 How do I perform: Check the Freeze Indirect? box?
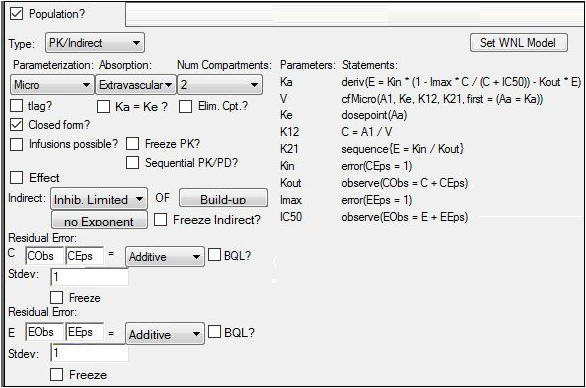click(160, 219)
